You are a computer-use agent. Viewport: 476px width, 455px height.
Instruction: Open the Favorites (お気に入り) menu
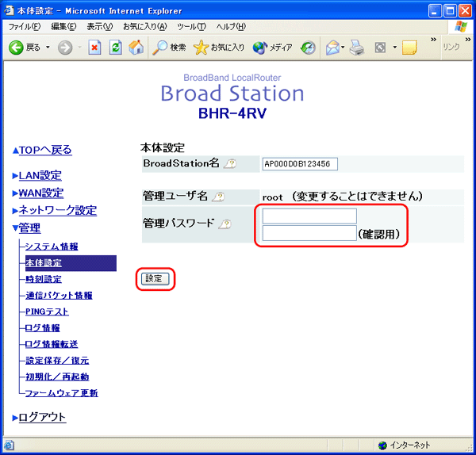pos(145,27)
